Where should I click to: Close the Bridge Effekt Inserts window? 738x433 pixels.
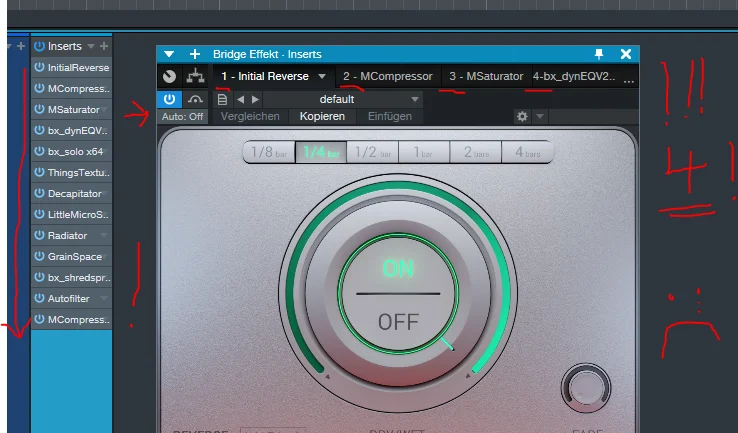point(626,54)
